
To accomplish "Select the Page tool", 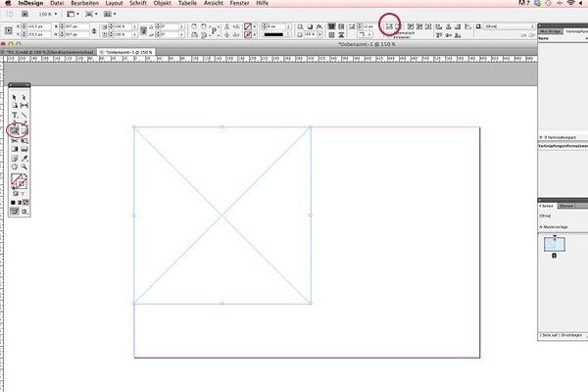I will 15,106.
